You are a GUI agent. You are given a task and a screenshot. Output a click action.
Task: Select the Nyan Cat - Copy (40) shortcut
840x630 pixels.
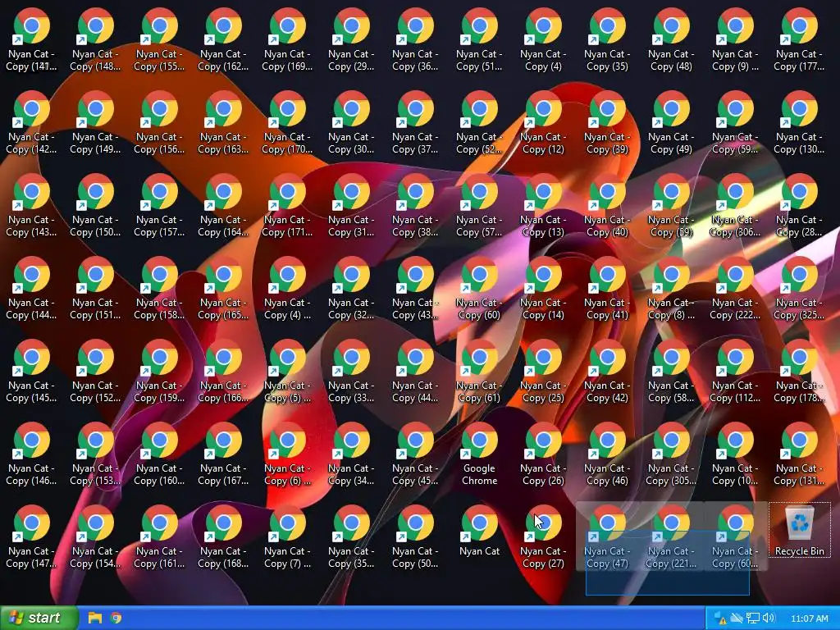click(x=607, y=206)
